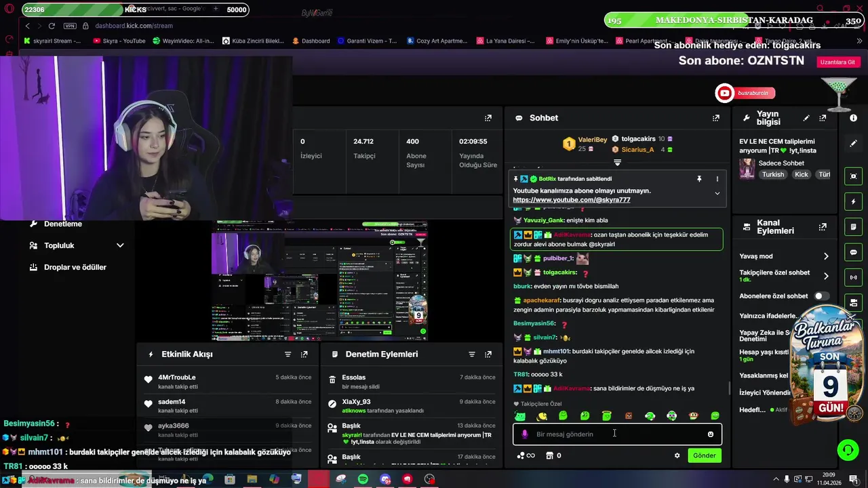Select Essolas deleted message moderation row
The height and width of the screenshot is (488, 868).
(411, 382)
